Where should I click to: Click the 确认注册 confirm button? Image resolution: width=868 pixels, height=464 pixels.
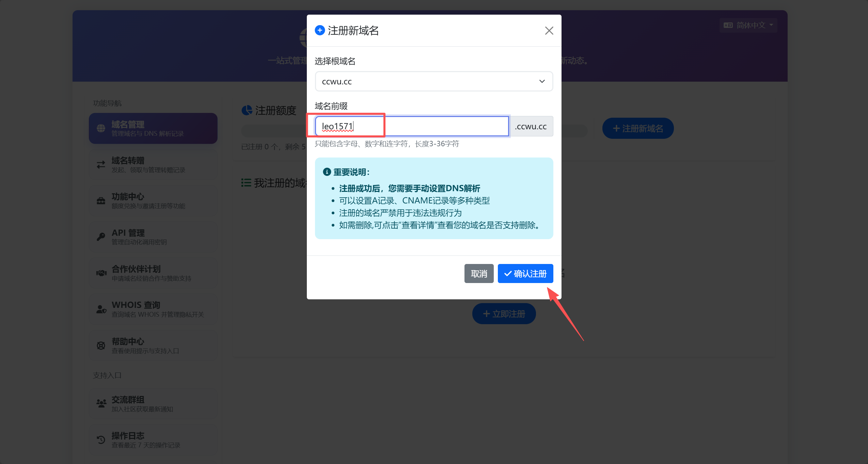pos(525,274)
